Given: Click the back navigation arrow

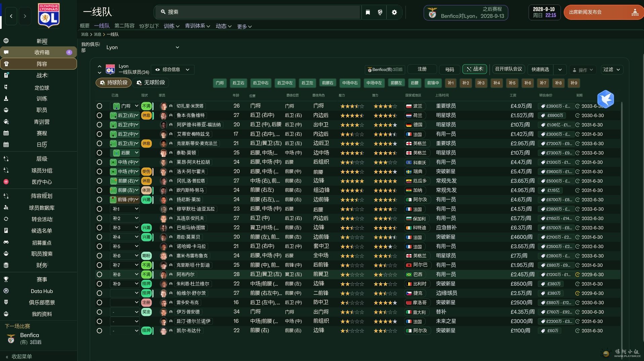Looking at the screenshot, I should (11, 16).
